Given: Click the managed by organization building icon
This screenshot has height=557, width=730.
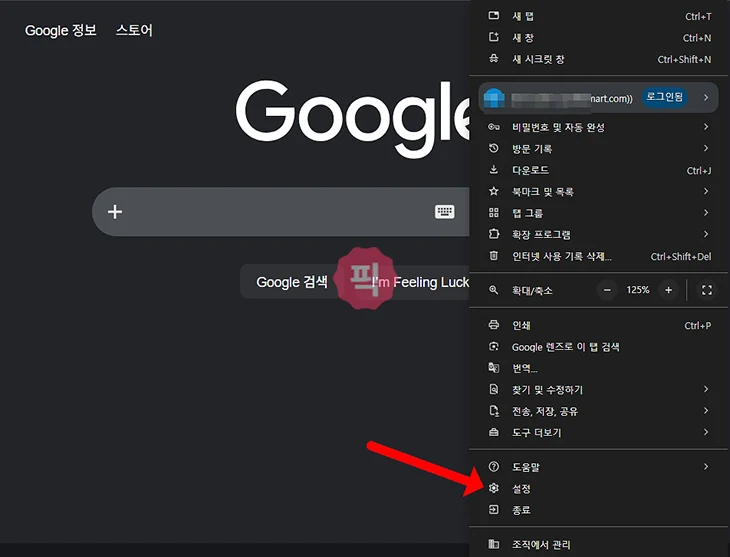Looking at the screenshot, I should point(493,543).
